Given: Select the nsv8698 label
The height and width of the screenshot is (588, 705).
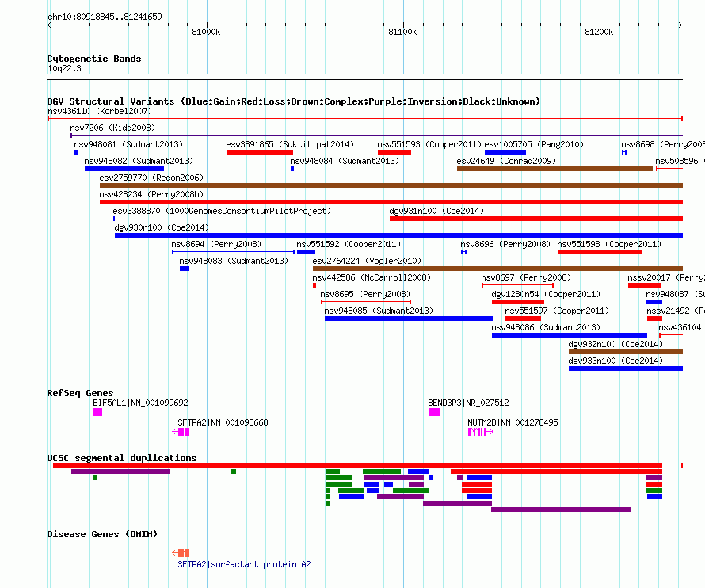Looking at the screenshot, I should click(x=663, y=144).
